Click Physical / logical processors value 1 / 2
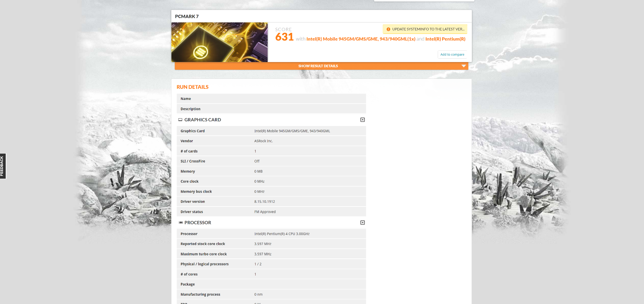Viewport: 644px width, 304px height. 258,264
